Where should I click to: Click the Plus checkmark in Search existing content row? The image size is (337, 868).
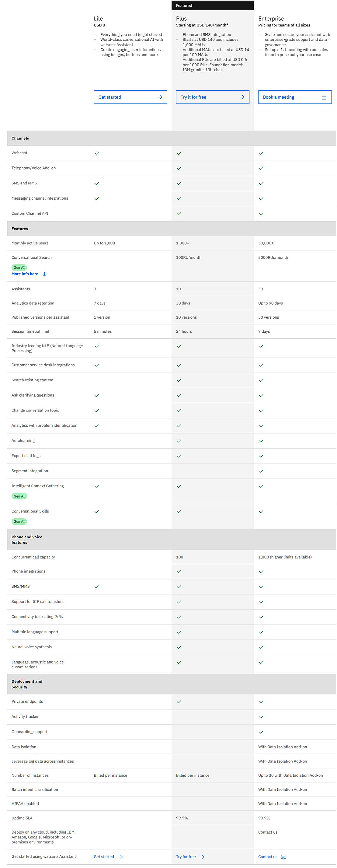179,380
